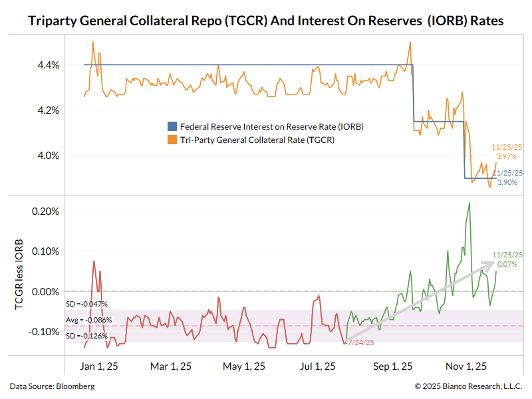The height and width of the screenshot is (399, 532).
Task: Click the Sep 1, 25 x-axis tick
Action: pos(394,366)
